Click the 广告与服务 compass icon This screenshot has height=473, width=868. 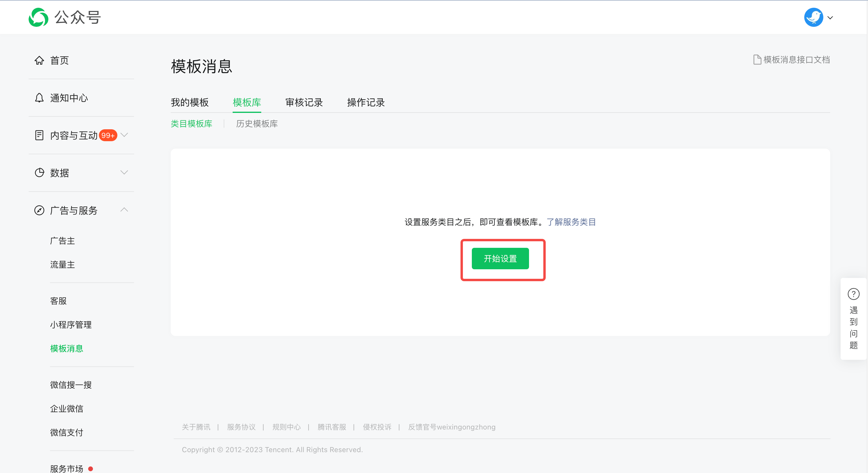coord(39,210)
